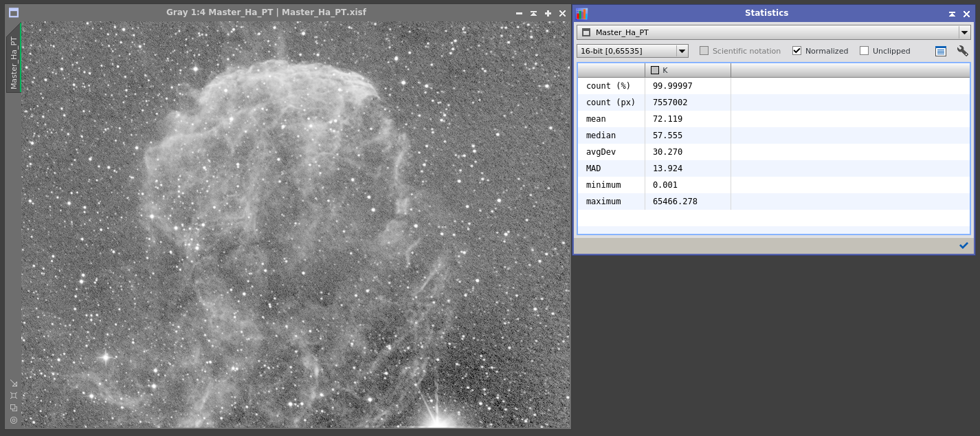Click the MAD value 13.924
This screenshot has width=980, height=436.
pyautogui.click(x=667, y=168)
